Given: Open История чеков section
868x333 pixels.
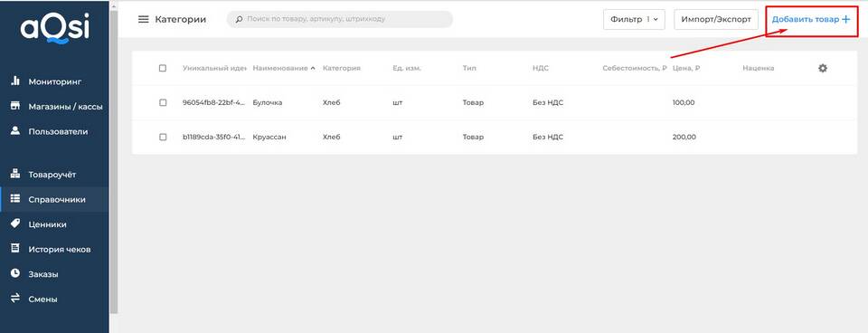Looking at the screenshot, I should tap(55, 250).
